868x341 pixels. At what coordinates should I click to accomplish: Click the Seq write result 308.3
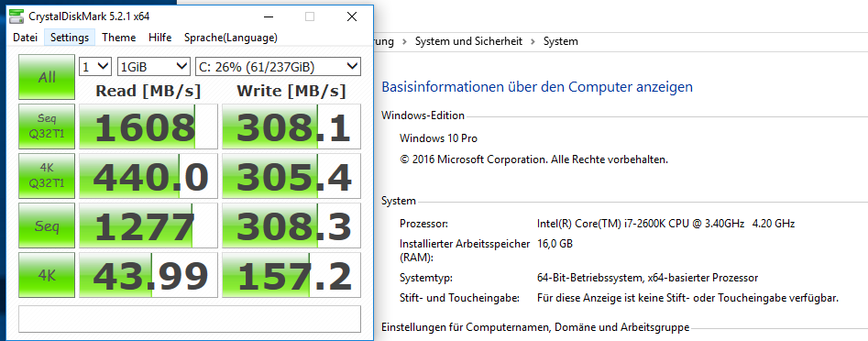(291, 225)
